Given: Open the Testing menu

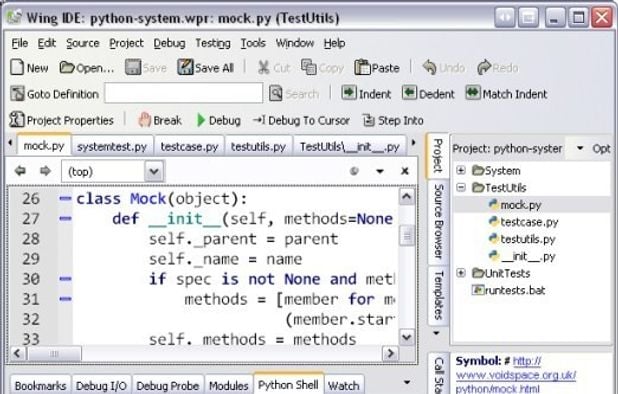Looking at the screenshot, I should (x=213, y=43).
